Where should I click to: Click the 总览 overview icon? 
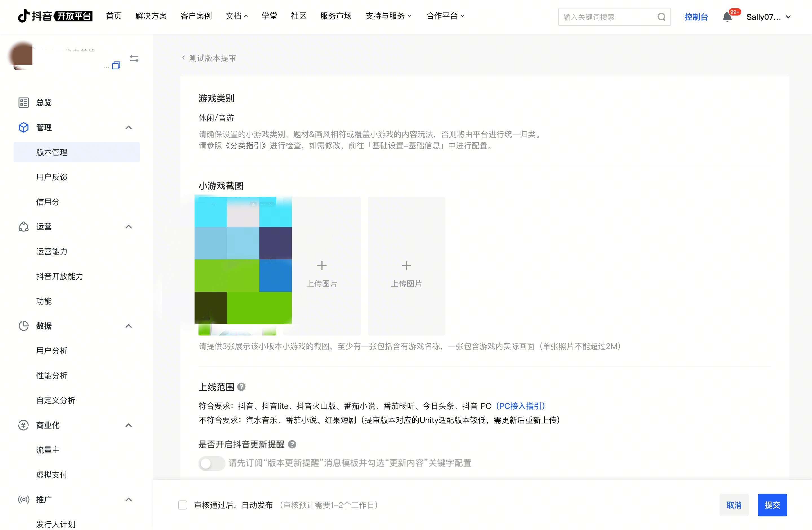coord(23,103)
